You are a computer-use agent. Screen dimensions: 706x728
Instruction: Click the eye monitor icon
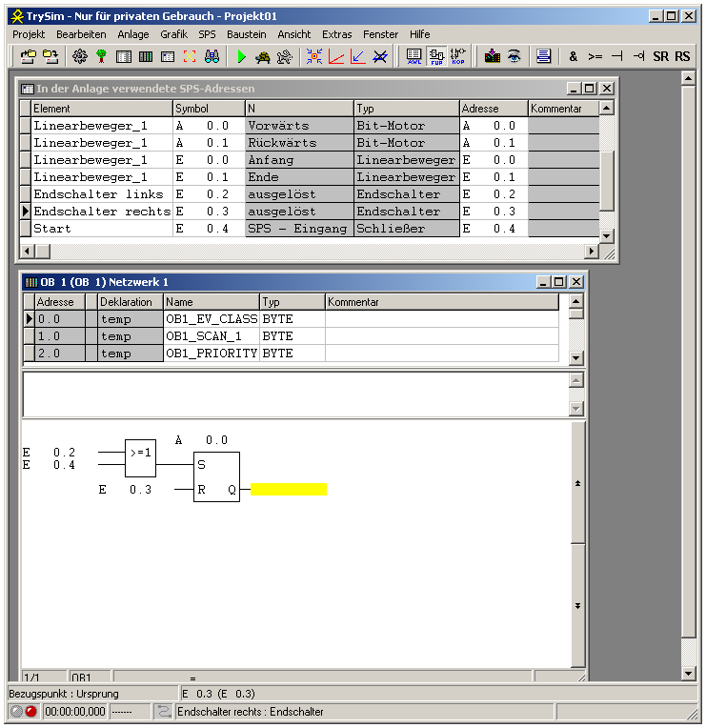[x=514, y=57]
